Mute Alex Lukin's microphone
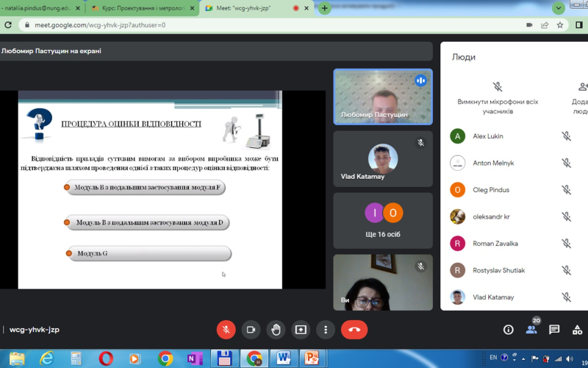This screenshot has height=368, width=588. [x=566, y=136]
